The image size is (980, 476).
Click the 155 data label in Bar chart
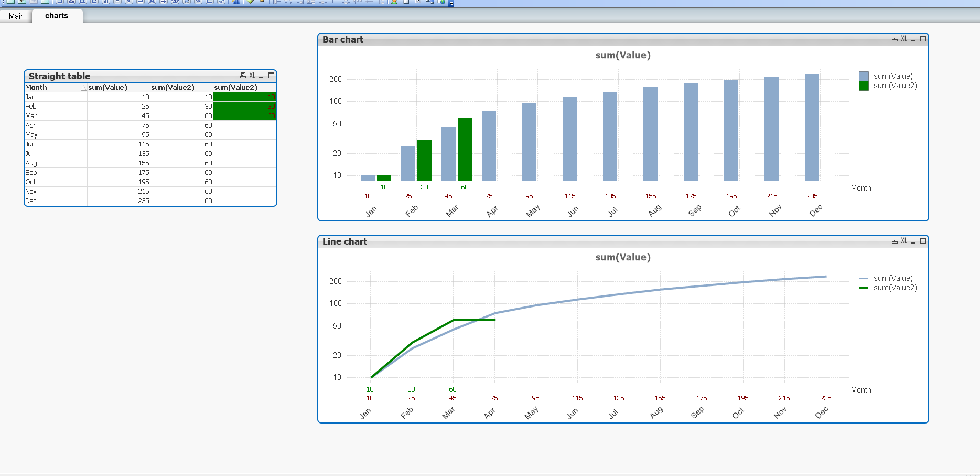tap(651, 196)
